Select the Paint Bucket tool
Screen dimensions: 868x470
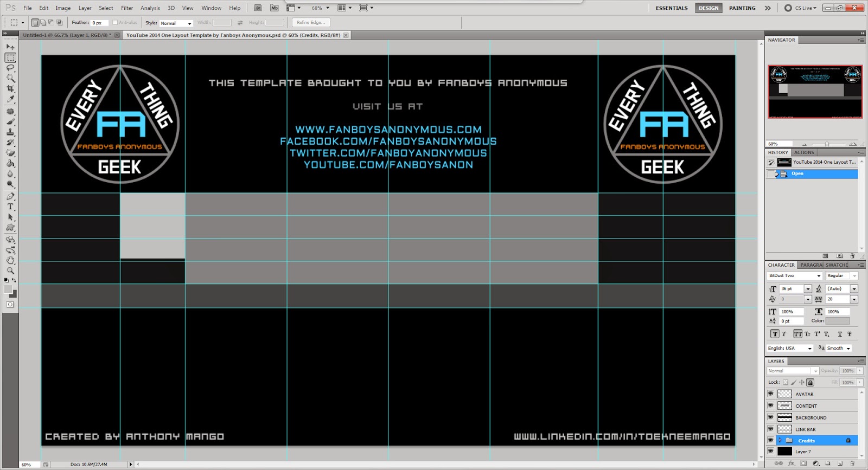coord(10,163)
